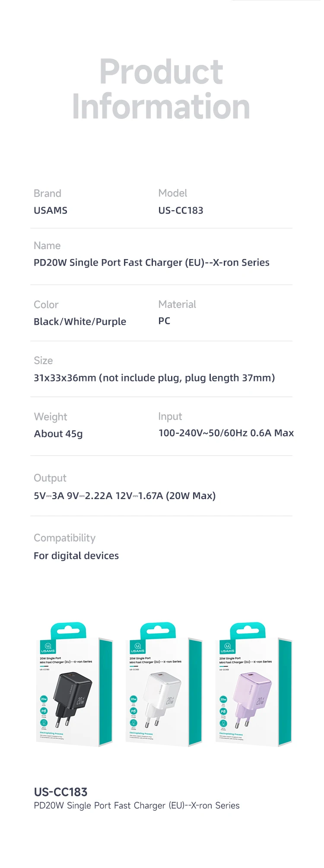Viewport: 324px width, 868px height.
Task: Click the Product Information heading
Action: click(x=161, y=89)
